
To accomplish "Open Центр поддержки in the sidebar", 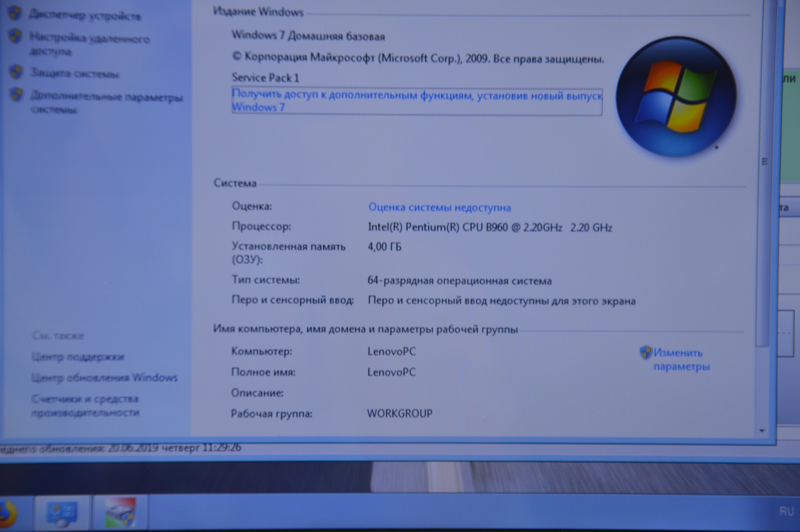I will (78, 357).
